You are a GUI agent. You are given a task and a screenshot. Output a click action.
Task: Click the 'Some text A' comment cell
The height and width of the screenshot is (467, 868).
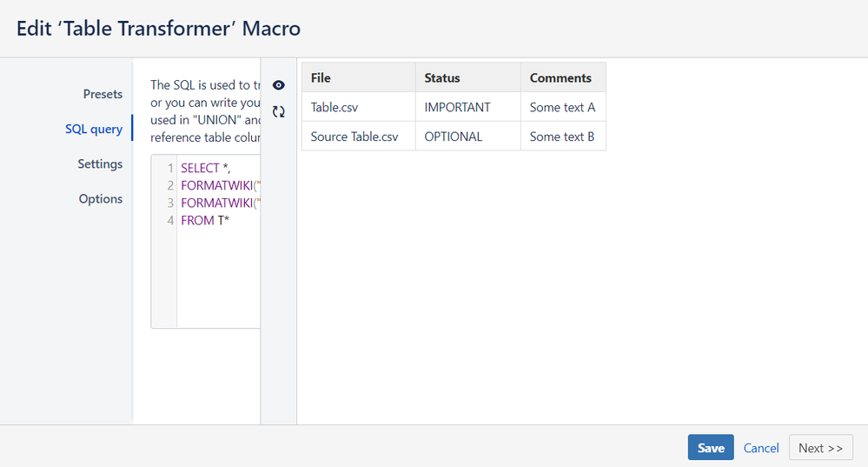pos(562,107)
